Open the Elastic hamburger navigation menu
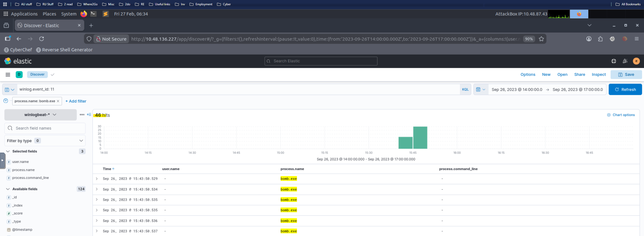 coord(8,75)
